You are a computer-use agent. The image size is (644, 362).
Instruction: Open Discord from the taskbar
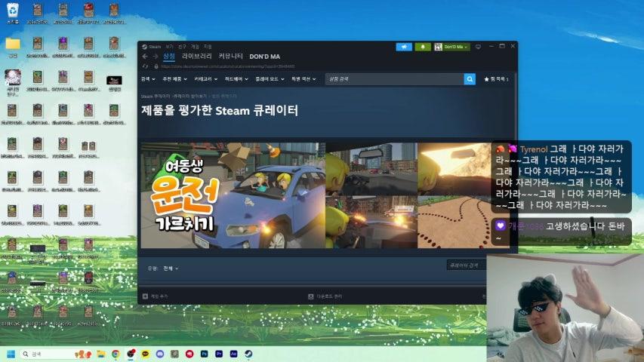(160, 354)
